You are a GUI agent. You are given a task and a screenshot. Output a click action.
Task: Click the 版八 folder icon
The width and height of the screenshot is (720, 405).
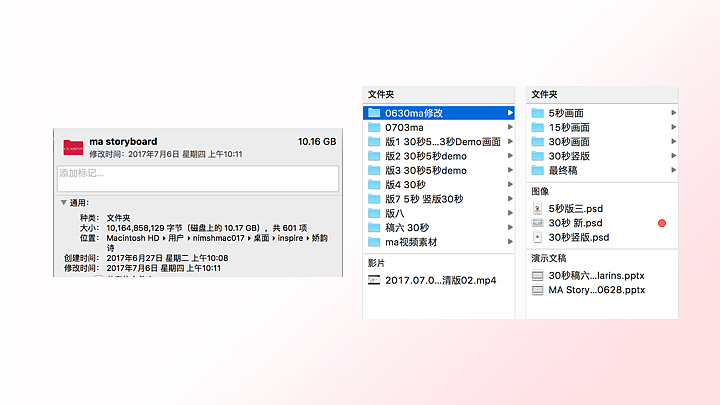click(x=374, y=213)
